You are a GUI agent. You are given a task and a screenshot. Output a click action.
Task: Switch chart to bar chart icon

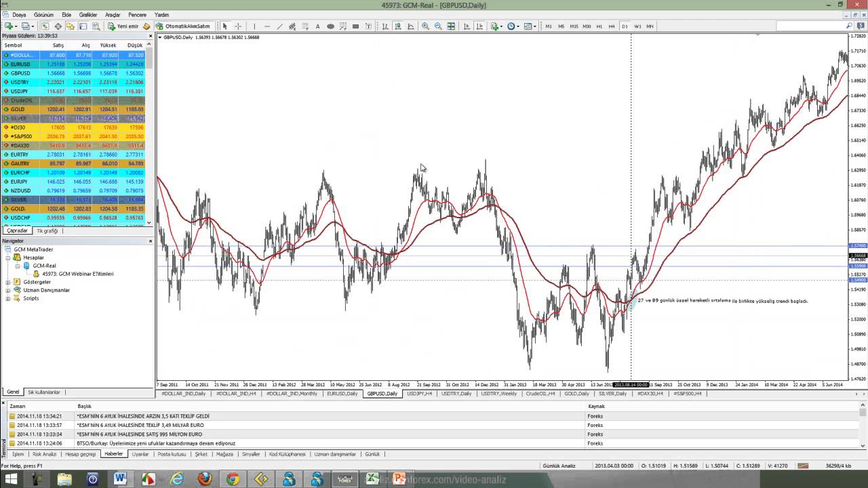coord(385,26)
